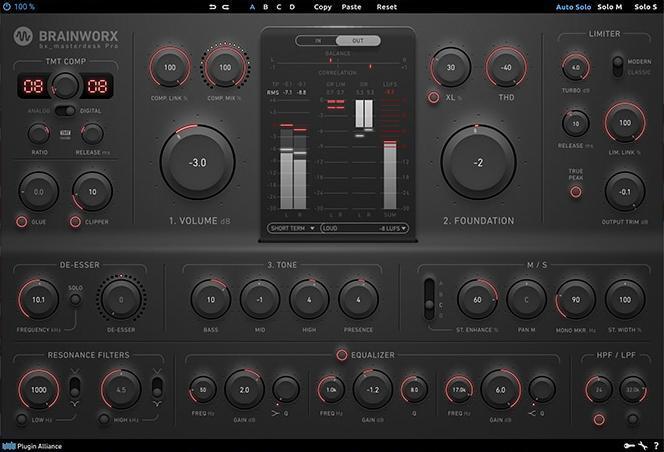Enable the GLUE button
Screen dimensions: 664x452
click(x=20, y=221)
